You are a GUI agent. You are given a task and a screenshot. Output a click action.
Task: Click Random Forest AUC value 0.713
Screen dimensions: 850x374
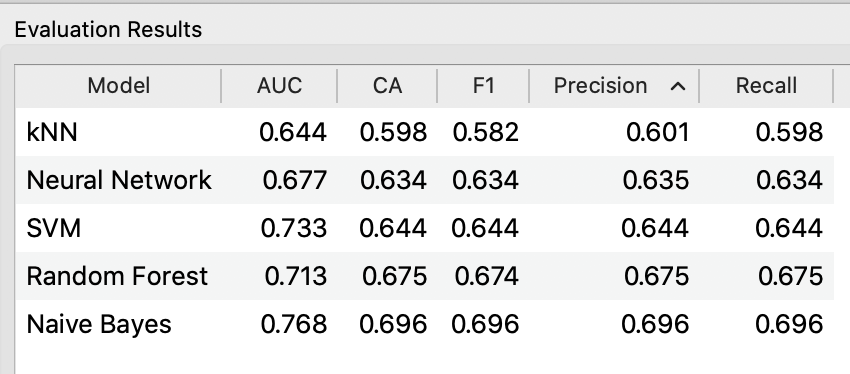tap(296, 276)
